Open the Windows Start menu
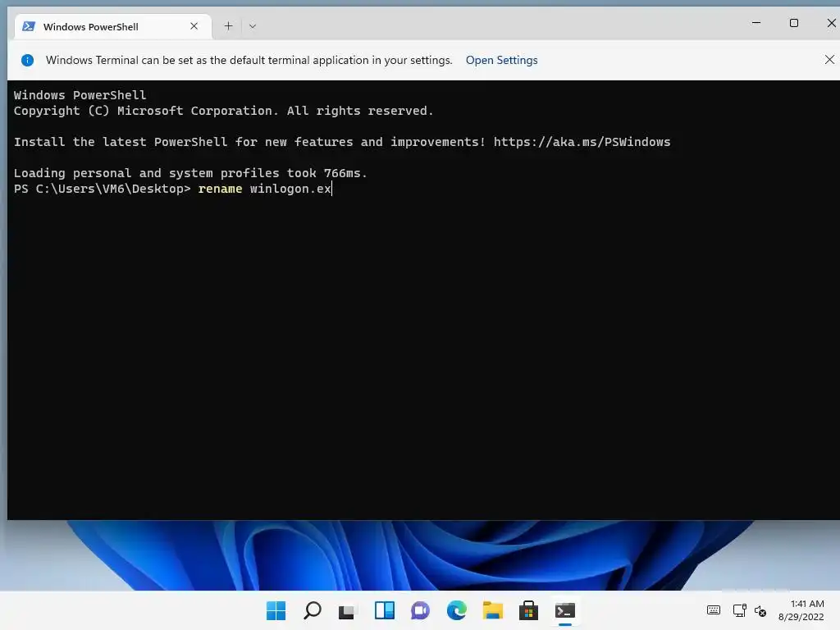This screenshot has height=630, width=840. tap(276, 610)
